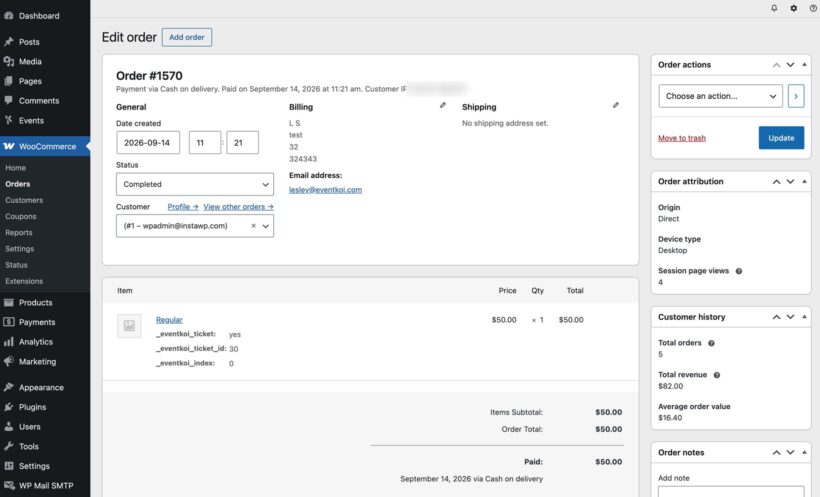
Task: Open notifications bell at top right
Action: 774,8
